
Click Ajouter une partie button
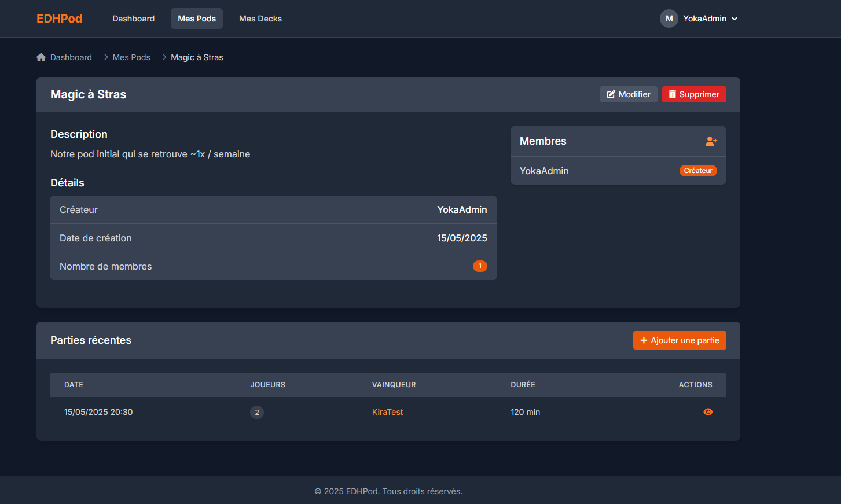[679, 340]
